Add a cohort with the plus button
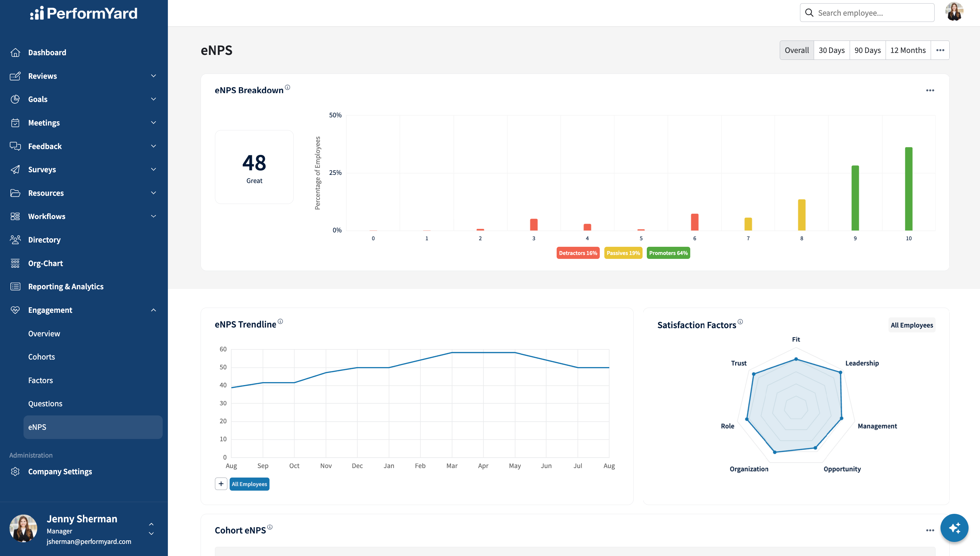This screenshot has width=980, height=556. 221,484
